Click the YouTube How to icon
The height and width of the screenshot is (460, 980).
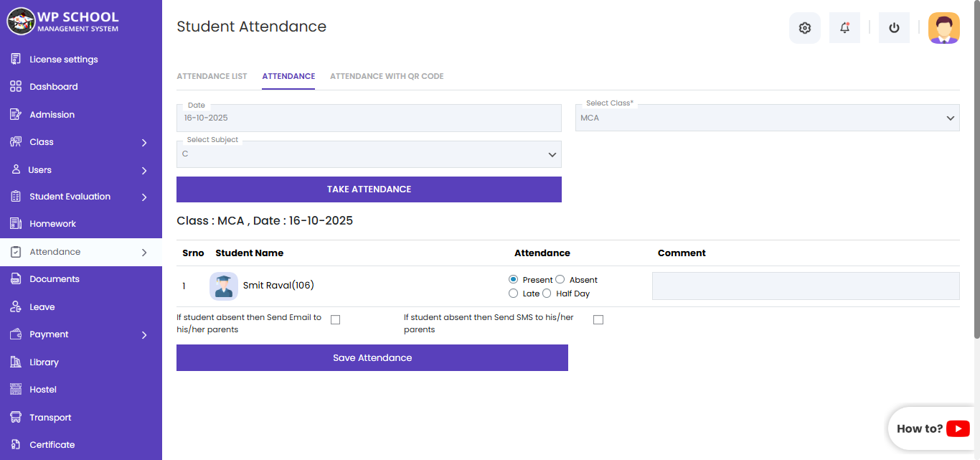click(x=958, y=428)
